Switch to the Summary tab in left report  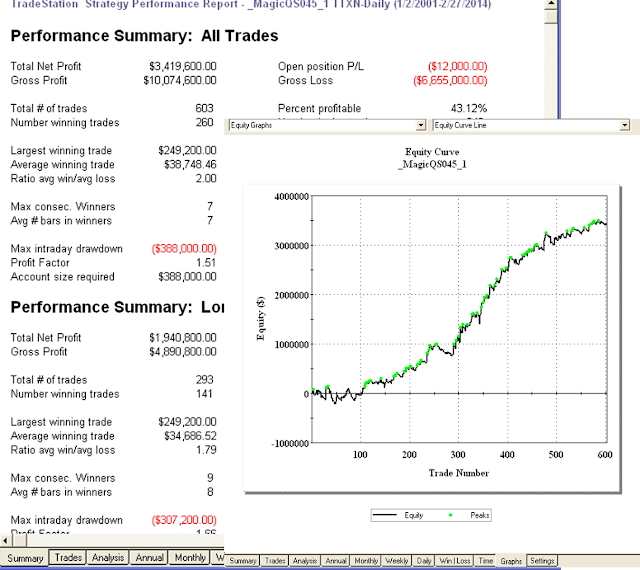tap(24, 558)
